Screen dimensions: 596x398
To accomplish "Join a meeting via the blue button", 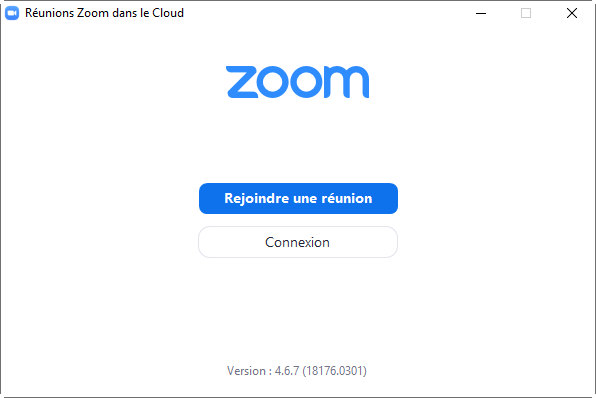I will [x=298, y=198].
